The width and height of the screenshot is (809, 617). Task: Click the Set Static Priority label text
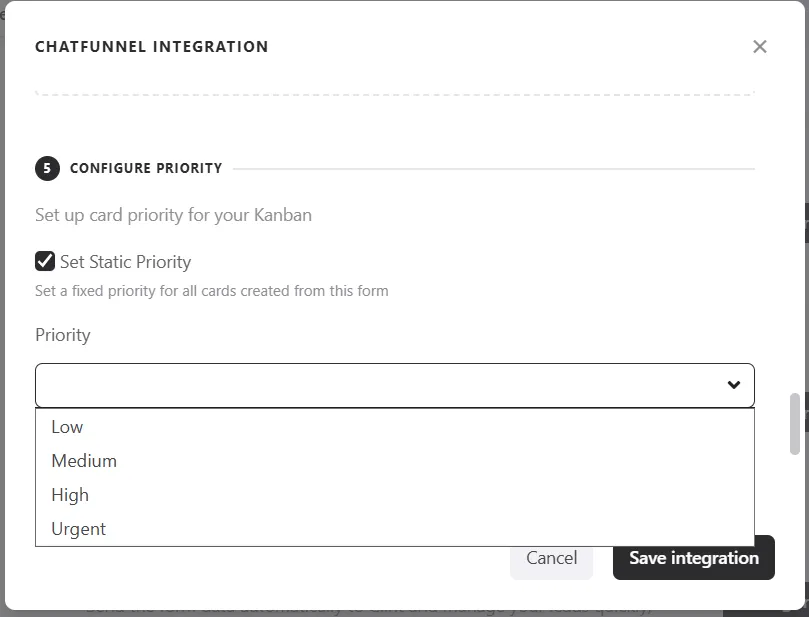[x=125, y=262]
